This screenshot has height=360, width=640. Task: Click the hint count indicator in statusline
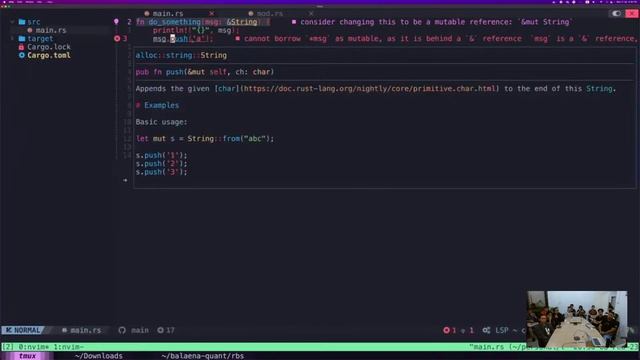[467, 330]
